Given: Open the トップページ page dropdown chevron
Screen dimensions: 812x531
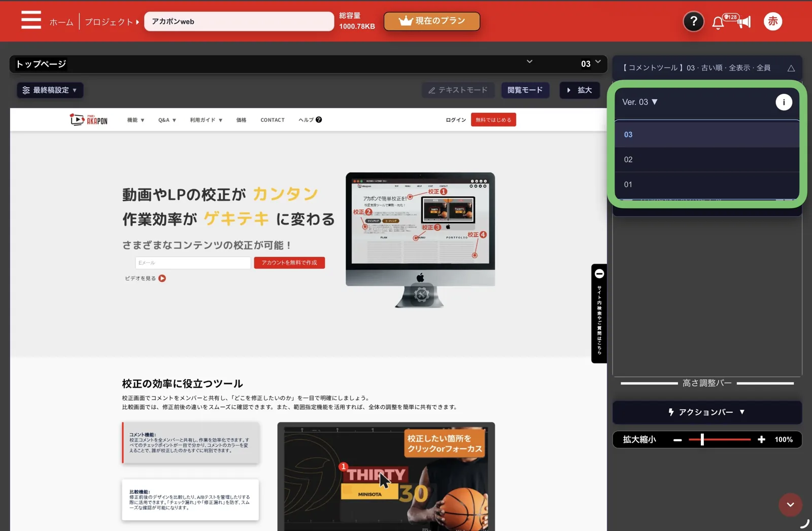Looking at the screenshot, I should tap(529, 62).
